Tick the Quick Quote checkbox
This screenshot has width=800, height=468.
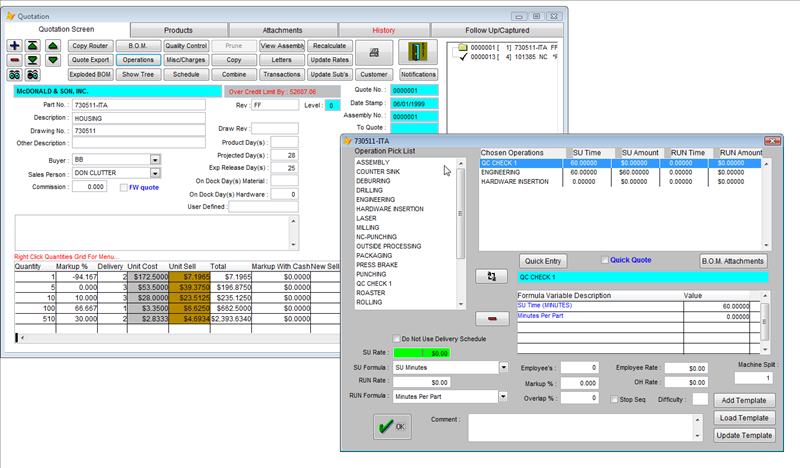point(603,260)
